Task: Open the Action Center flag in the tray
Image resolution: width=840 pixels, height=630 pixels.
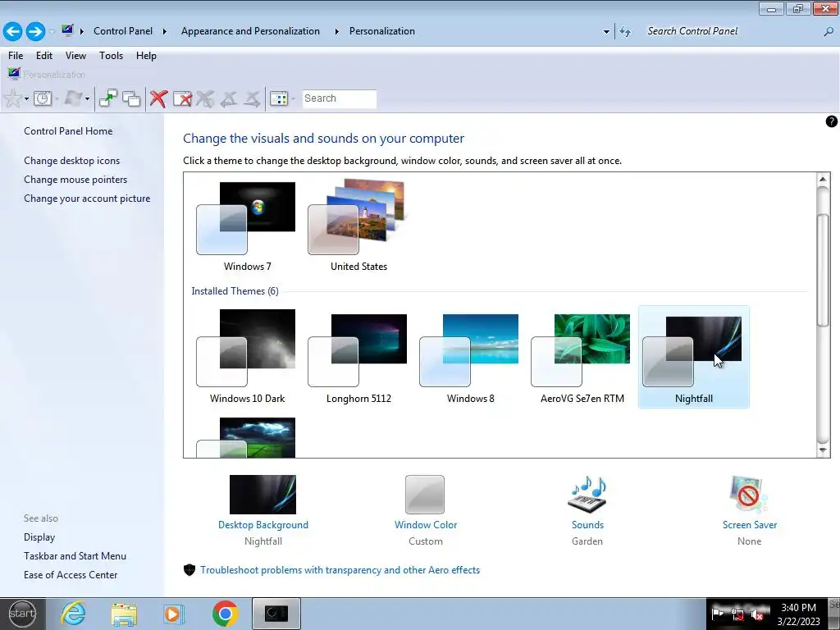Action: pos(717,614)
